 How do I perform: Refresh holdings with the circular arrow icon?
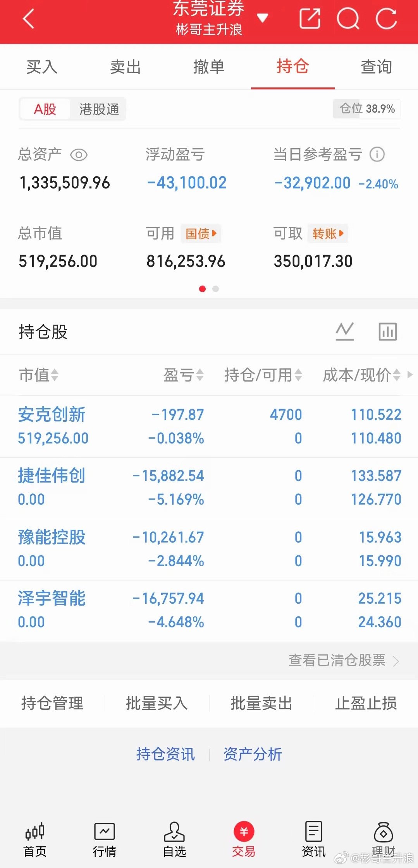click(x=386, y=18)
